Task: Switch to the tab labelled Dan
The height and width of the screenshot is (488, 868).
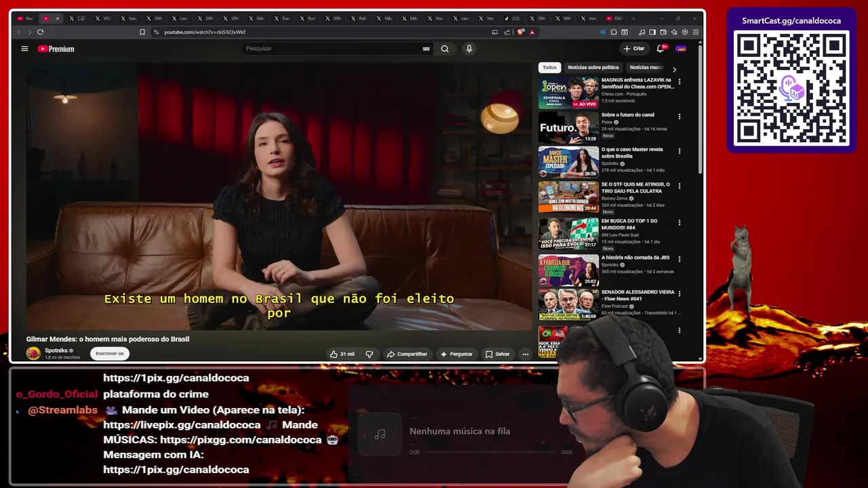Action: [282, 18]
